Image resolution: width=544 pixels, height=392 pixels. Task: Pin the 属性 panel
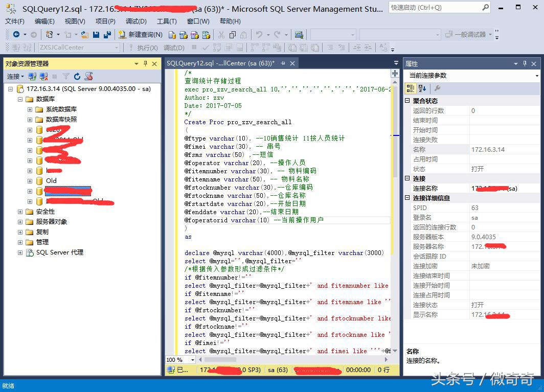[525, 63]
